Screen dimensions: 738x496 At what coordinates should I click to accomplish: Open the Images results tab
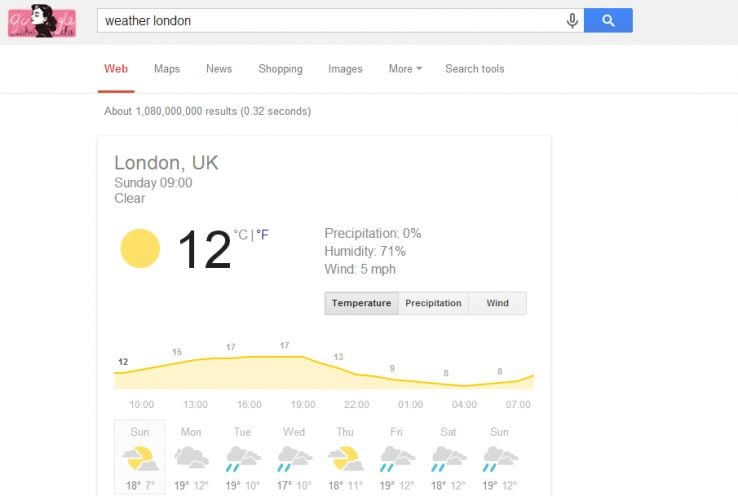click(x=345, y=69)
